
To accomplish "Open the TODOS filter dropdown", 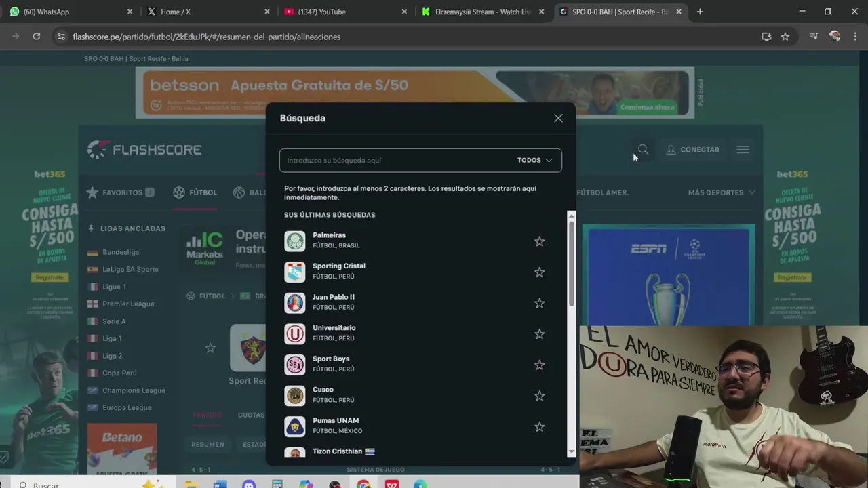I will click(x=535, y=161).
